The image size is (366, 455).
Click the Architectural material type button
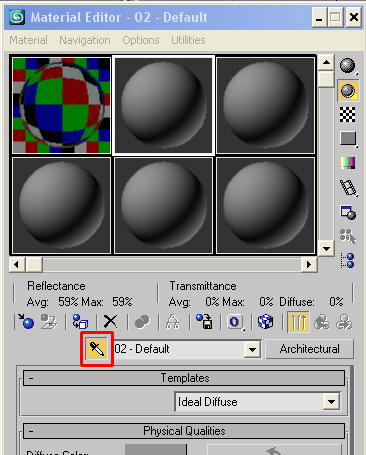[x=309, y=349]
